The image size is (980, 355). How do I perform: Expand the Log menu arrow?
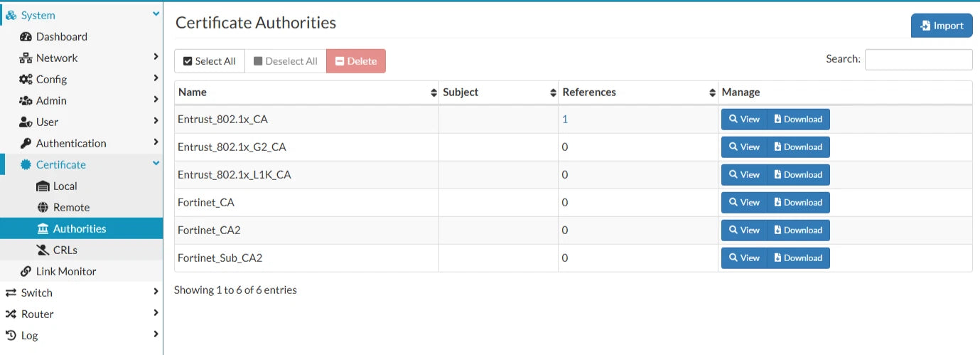pyautogui.click(x=156, y=334)
